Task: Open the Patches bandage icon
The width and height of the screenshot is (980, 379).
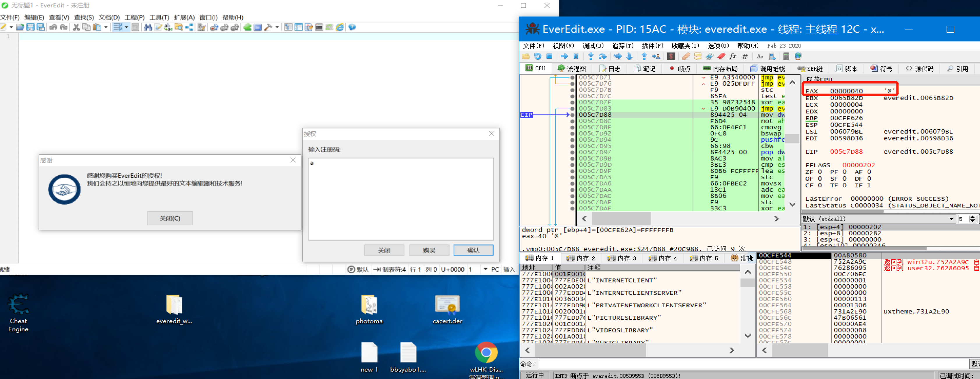Action: 686,56
